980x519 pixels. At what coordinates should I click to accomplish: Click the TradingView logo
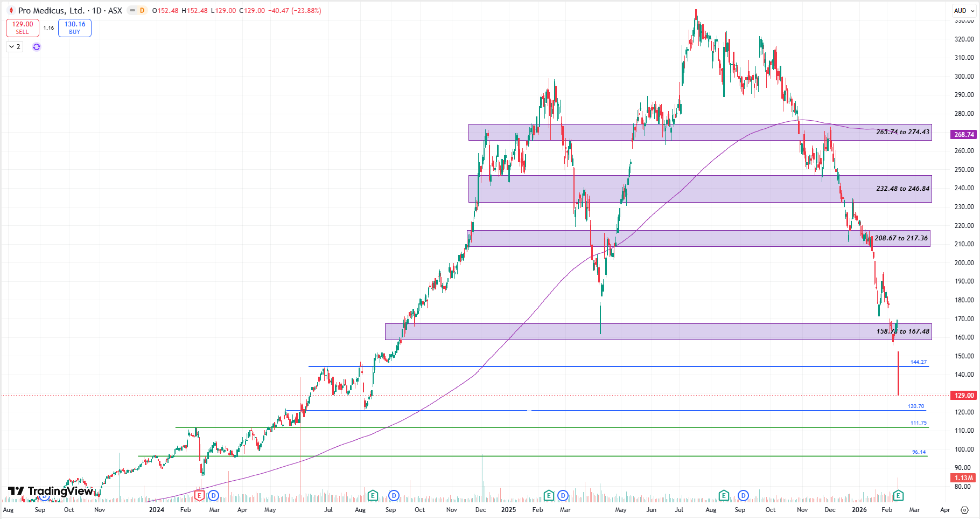[x=51, y=491]
